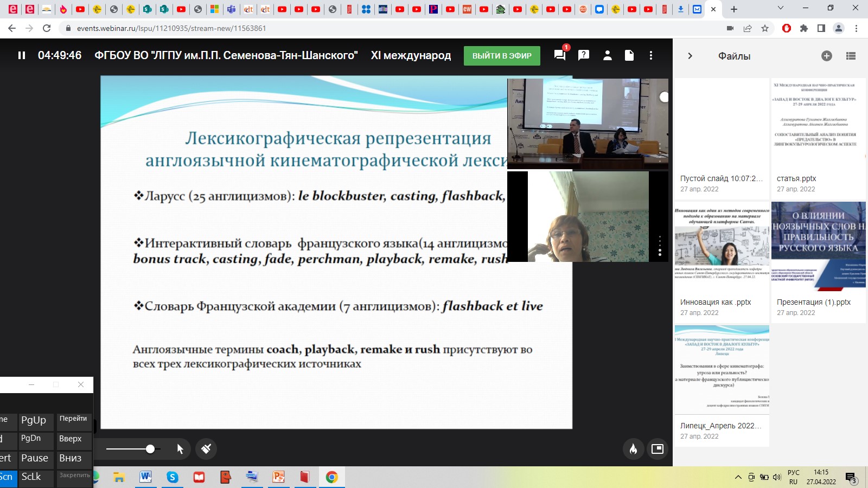Open Skype from the taskbar

[173, 477]
